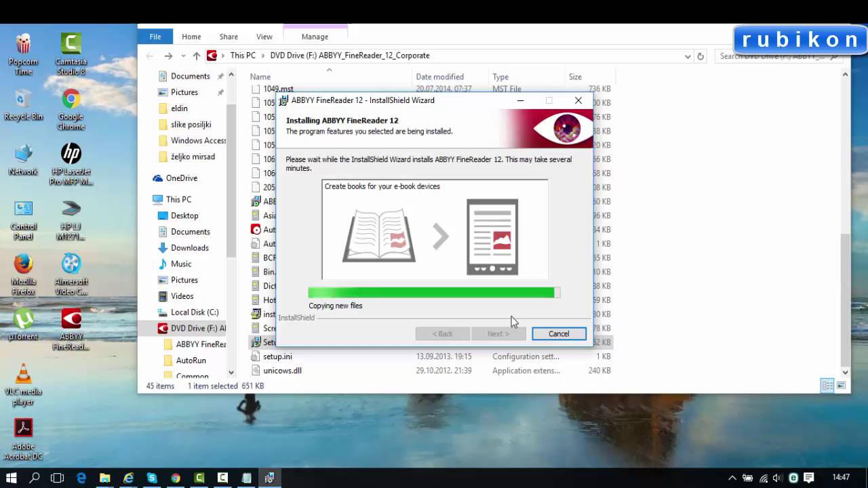The height and width of the screenshot is (488, 868).
Task: Open Aimersoft Video Converter shortcut
Action: click(71, 275)
